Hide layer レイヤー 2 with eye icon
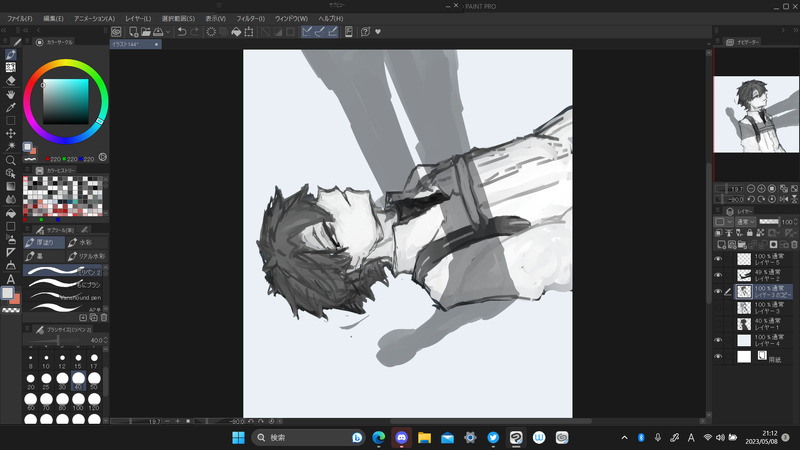 click(718, 276)
